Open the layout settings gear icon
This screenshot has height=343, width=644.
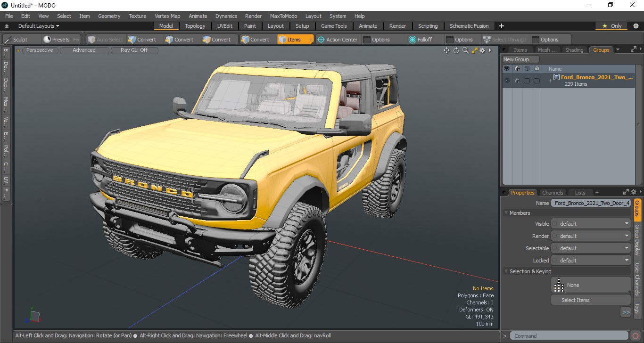[x=636, y=26]
